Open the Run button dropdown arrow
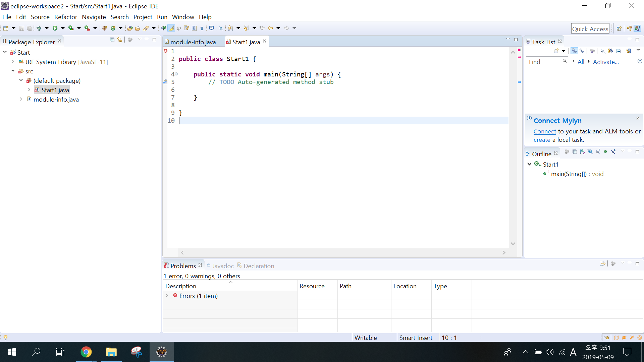644x362 pixels. [x=62, y=28]
